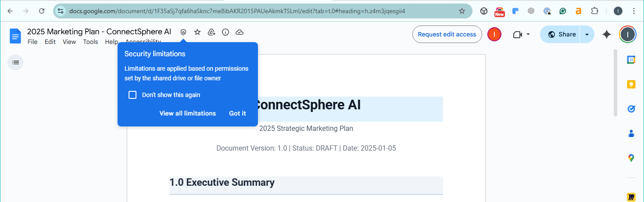The width and height of the screenshot is (644, 202).
Task: Open Google account profile avatar
Action: coord(628,34)
